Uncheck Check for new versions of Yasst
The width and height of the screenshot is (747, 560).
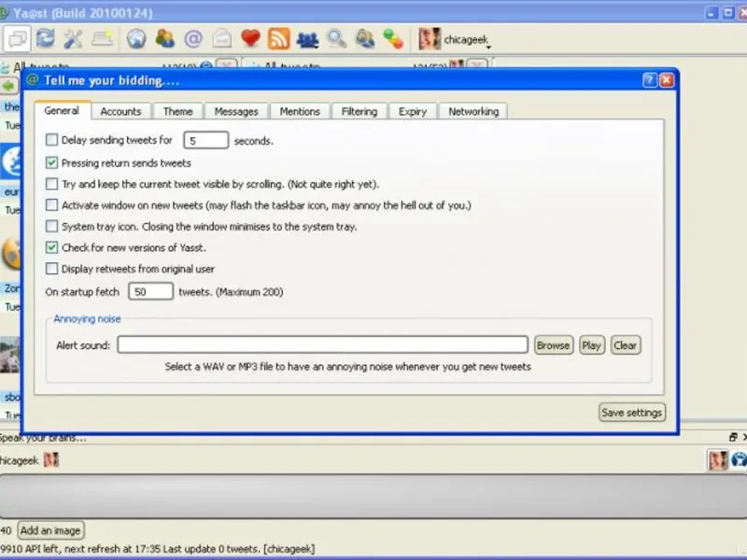(x=52, y=247)
